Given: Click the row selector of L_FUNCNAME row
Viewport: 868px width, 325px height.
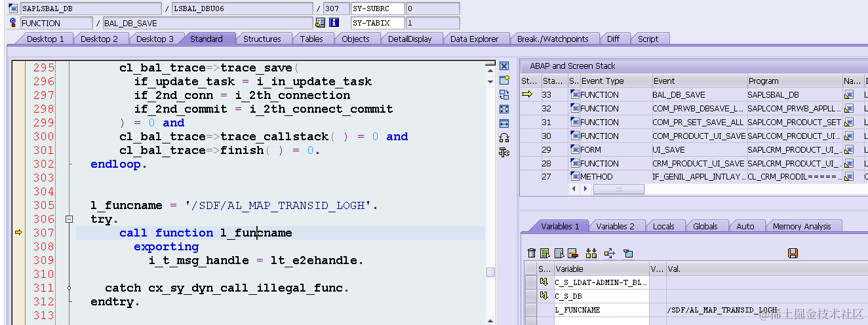Looking at the screenshot, I should pyautogui.click(x=530, y=310).
